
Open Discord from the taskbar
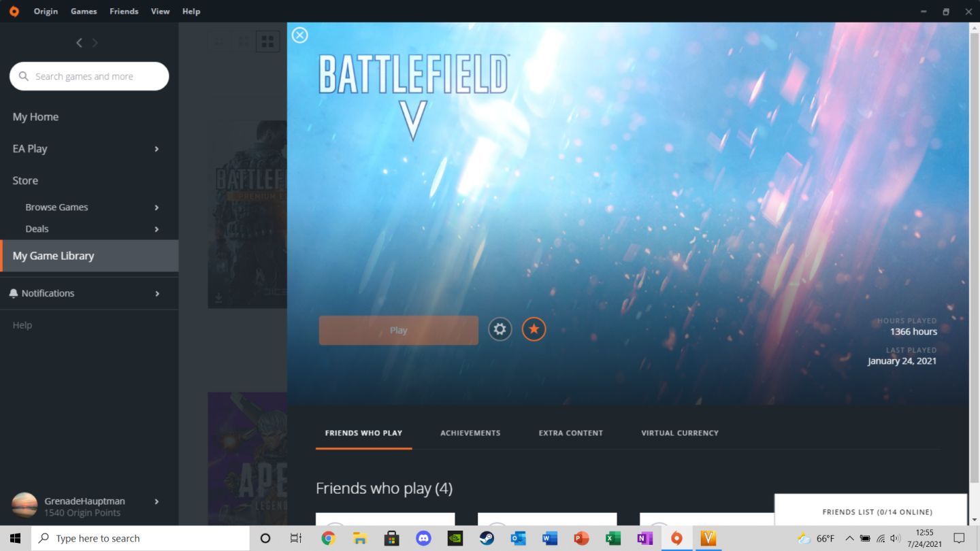coord(423,538)
